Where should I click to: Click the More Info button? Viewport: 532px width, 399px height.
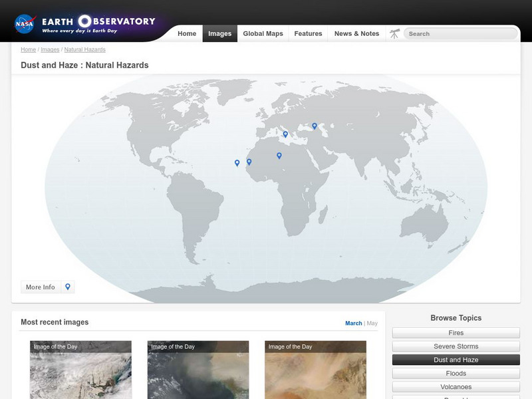coord(41,287)
